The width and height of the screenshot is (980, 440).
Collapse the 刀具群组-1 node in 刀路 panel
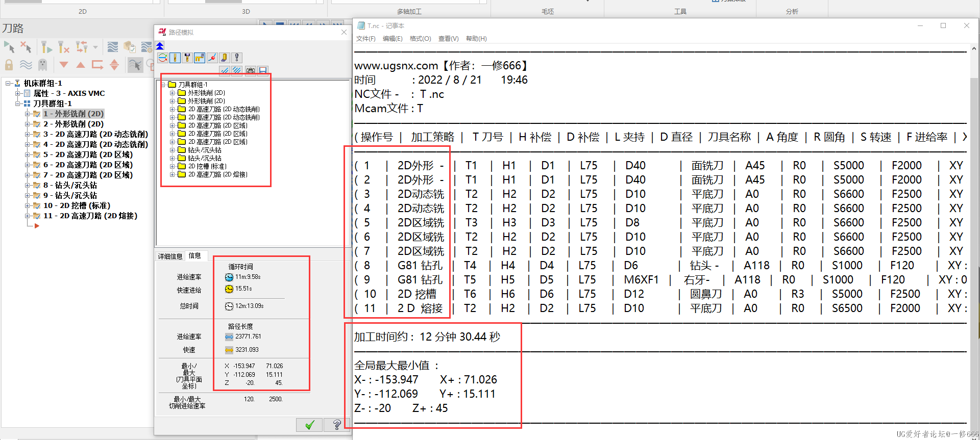pyautogui.click(x=17, y=103)
